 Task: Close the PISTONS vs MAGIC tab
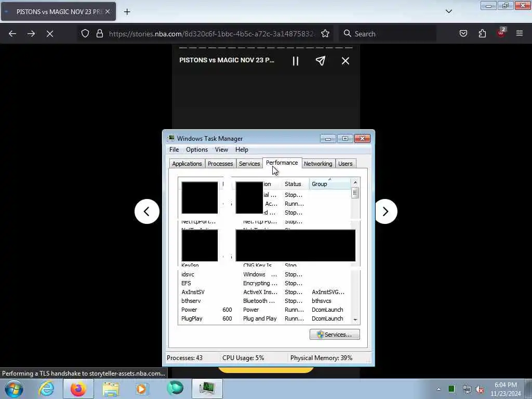[108, 11]
